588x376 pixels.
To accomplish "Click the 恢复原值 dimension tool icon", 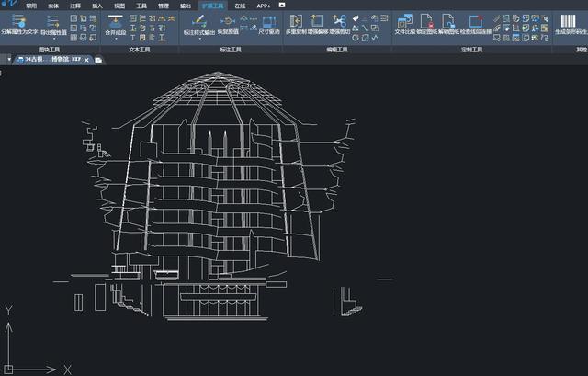I will coord(228,21).
